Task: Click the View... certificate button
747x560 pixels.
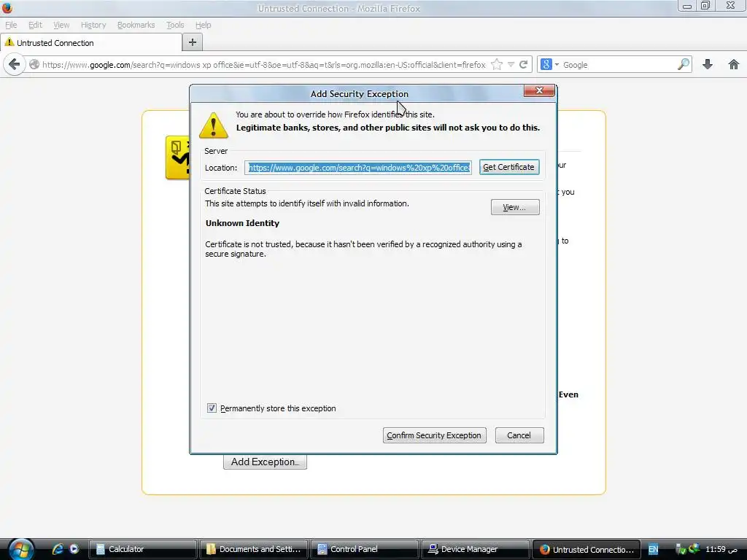Action: pos(515,207)
